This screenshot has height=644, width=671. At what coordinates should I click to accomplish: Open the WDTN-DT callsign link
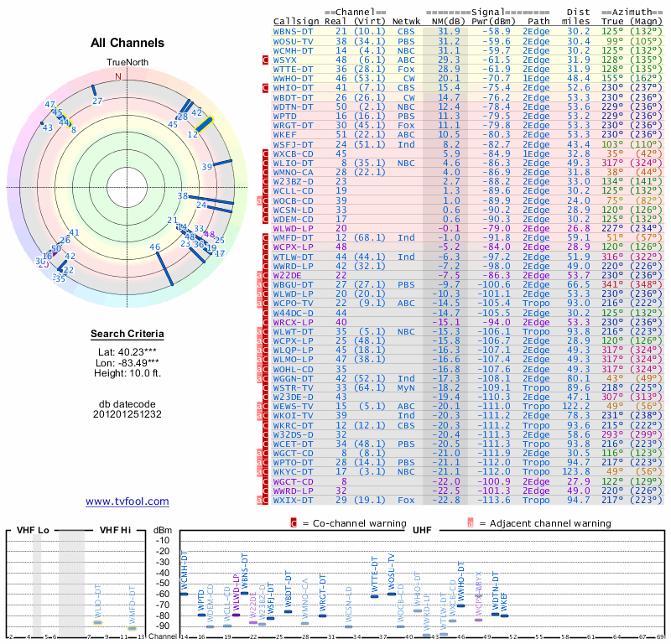pos(293,107)
